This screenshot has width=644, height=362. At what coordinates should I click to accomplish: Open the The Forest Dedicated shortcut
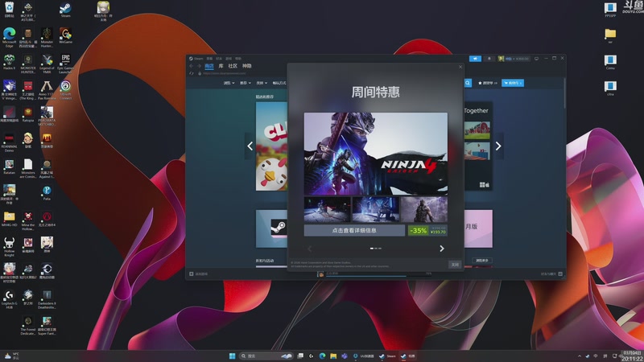point(28,326)
